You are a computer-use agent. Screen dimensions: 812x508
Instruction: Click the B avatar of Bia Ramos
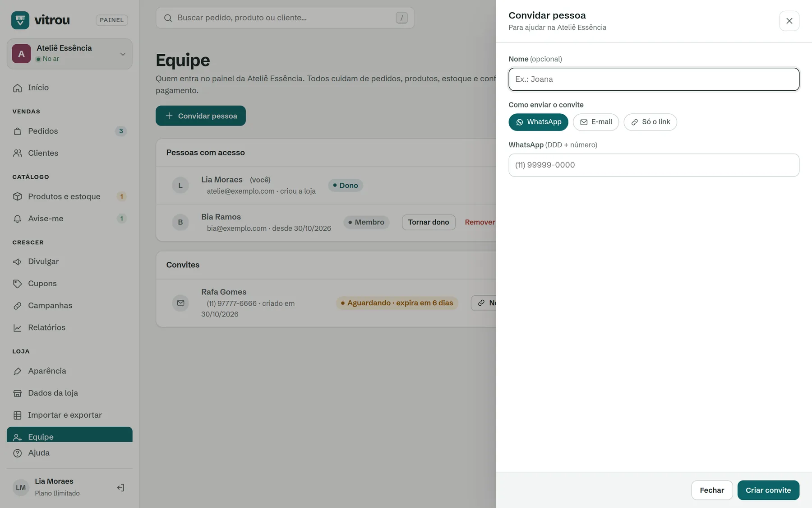coord(180,222)
